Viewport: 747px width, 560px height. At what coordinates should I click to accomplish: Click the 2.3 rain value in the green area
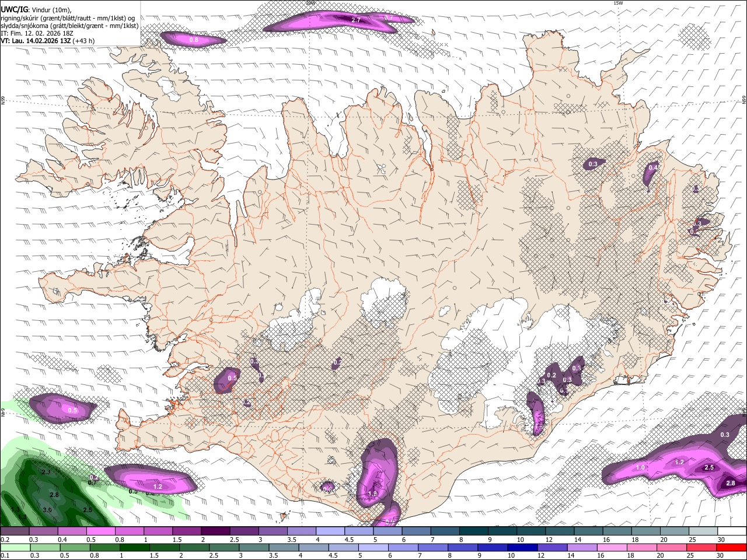[x=47, y=472]
